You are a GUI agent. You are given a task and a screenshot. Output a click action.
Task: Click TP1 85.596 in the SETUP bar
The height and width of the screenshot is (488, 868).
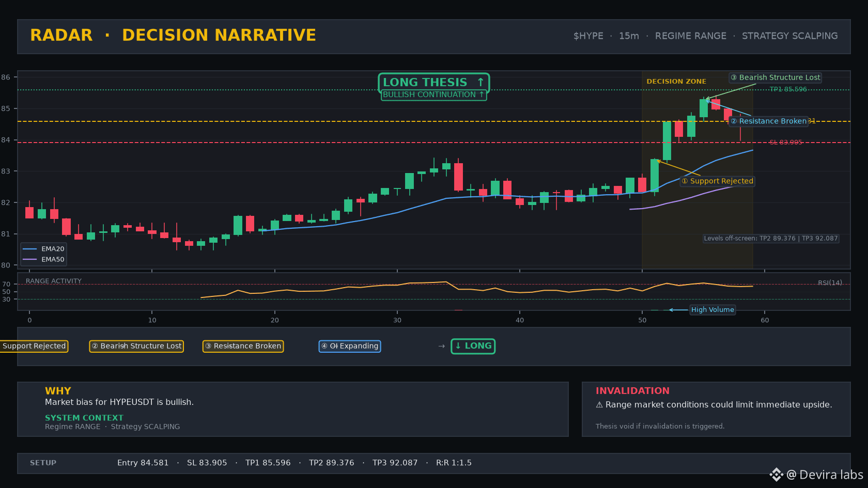(268, 463)
